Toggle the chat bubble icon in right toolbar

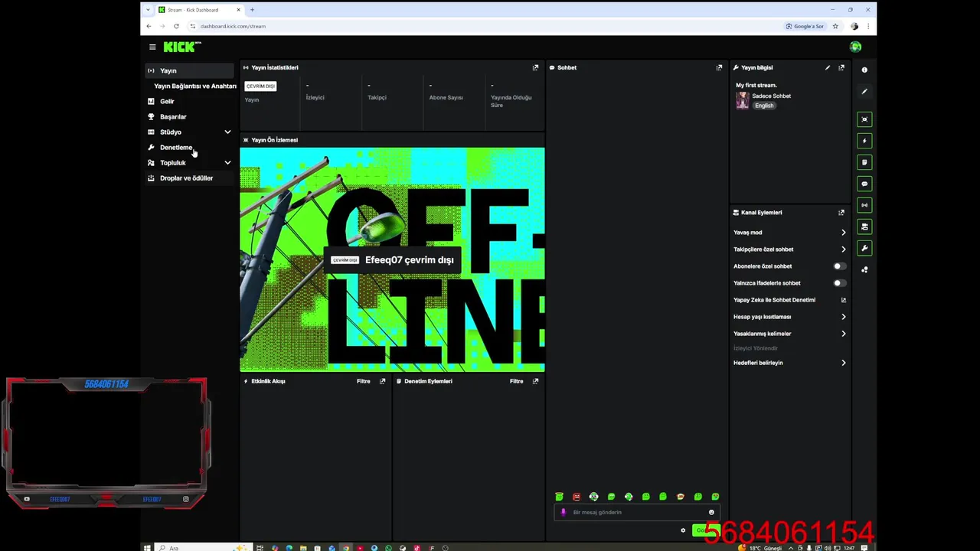[864, 184]
